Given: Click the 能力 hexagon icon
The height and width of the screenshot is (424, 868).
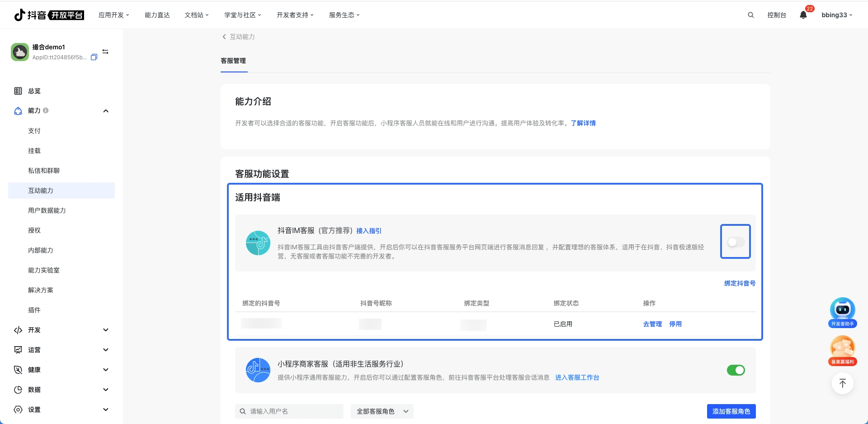Looking at the screenshot, I should coord(18,111).
